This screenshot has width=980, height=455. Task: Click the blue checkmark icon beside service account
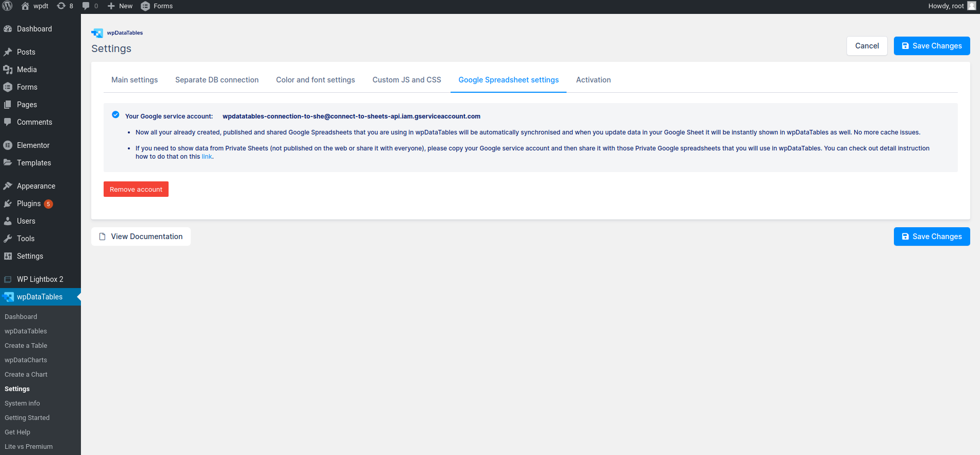pos(115,114)
